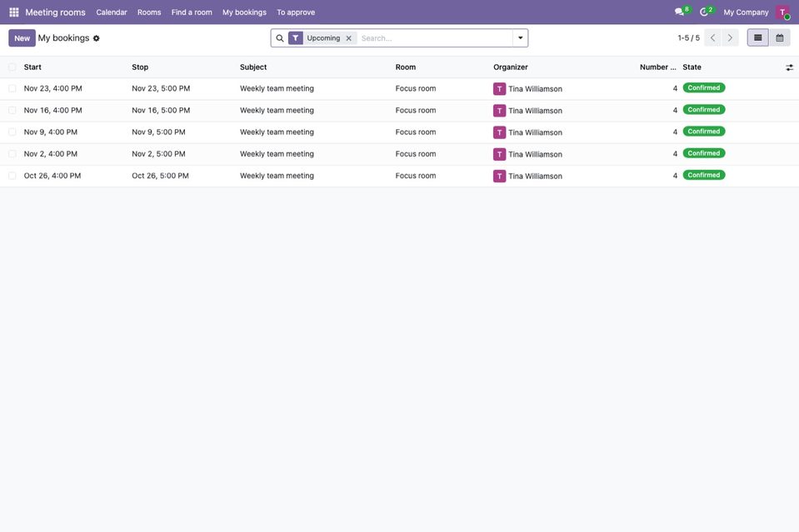Viewport: 799px width, 532px height.
Task: Switch to list view
Action: [x=757, y=37]
